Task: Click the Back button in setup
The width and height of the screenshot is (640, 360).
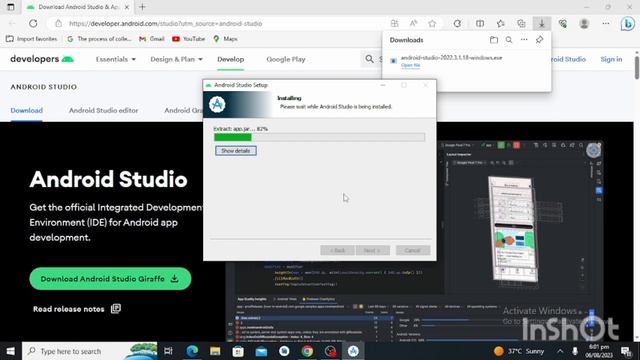Action: click(337, 250)
